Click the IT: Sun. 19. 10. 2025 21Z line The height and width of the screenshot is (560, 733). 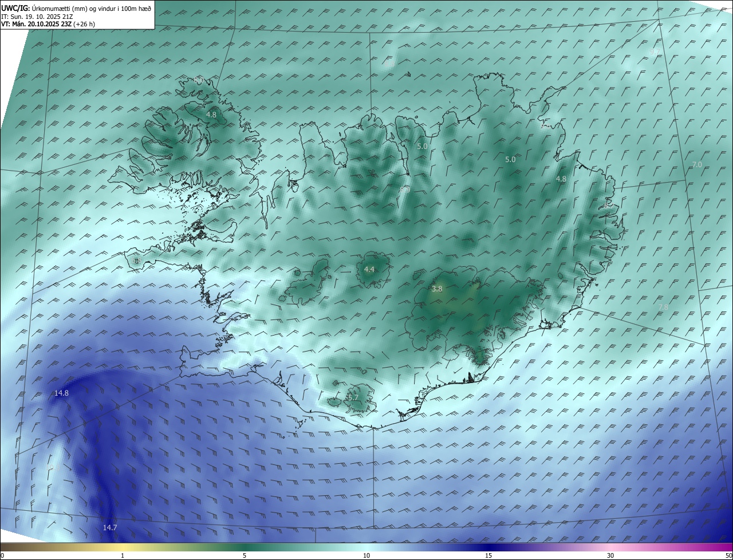[x=38, y=16]
